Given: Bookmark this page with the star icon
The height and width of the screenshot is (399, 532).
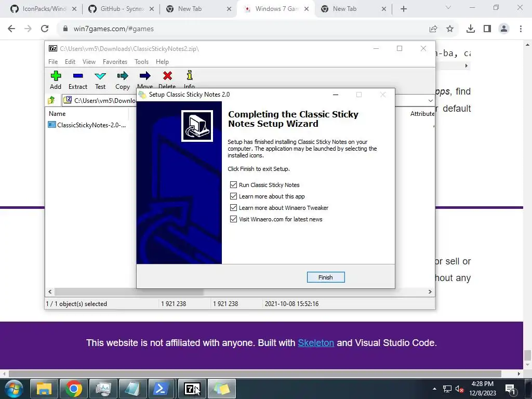Looking at the screenshot, I should pos(450,29).
